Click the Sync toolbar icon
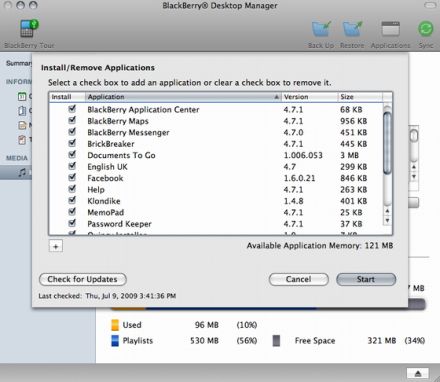This screenshot has height=382, width=440. 426,29
